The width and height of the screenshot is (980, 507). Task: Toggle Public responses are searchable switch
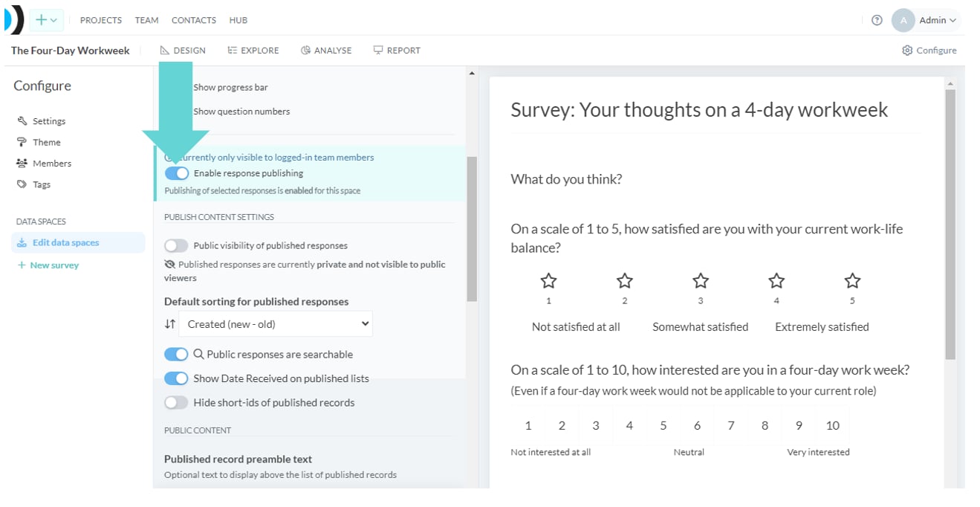tap(177, 355)
